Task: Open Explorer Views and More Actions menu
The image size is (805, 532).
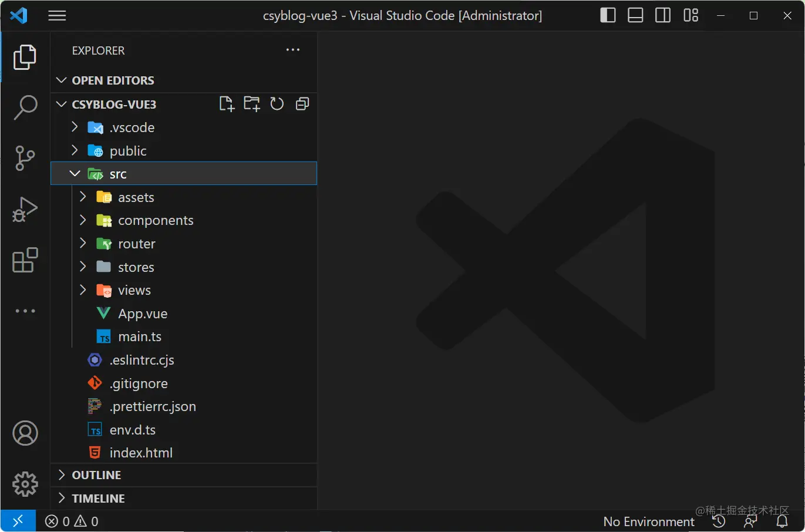Action: (x=293, y=50)
